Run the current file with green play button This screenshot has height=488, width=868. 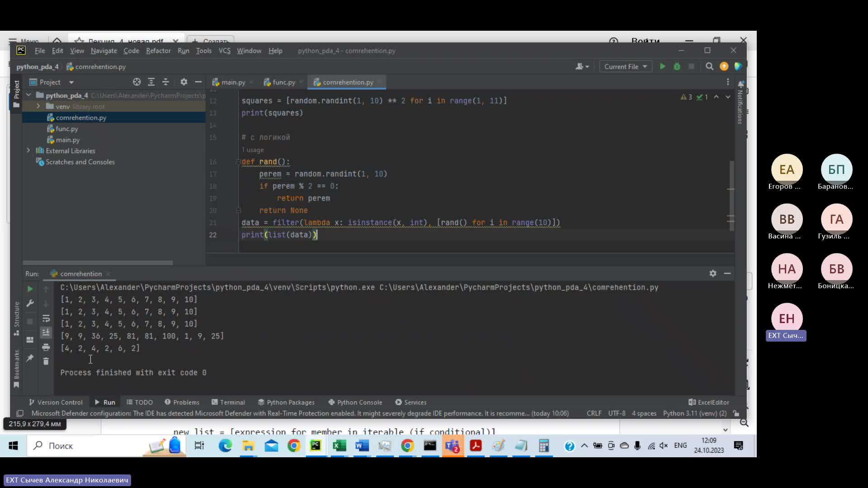(x=662, y=66)
